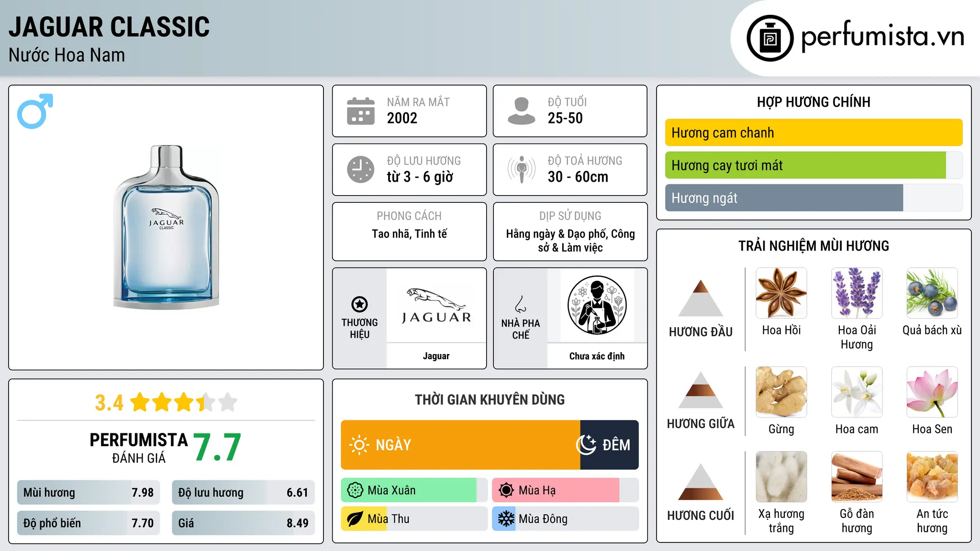Image resolution: width=980 pixels, height=551 pixels.
Task: Open the Gỗ đàn hương sandalwood image
Action: coord(857,477)
